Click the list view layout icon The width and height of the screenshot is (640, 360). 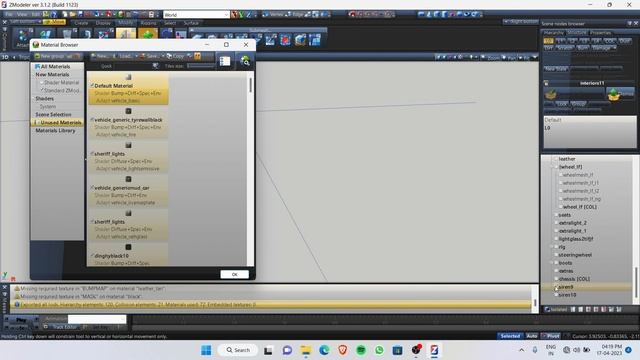(x=225, y=61)
